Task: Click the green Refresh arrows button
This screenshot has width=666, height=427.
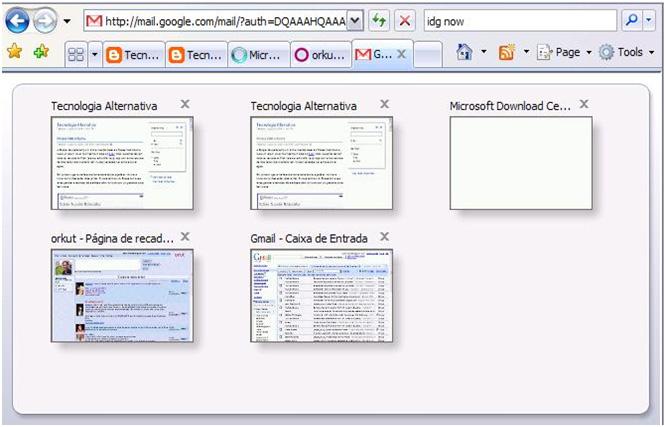Action: pyautogui.click(x=379, y=20)
